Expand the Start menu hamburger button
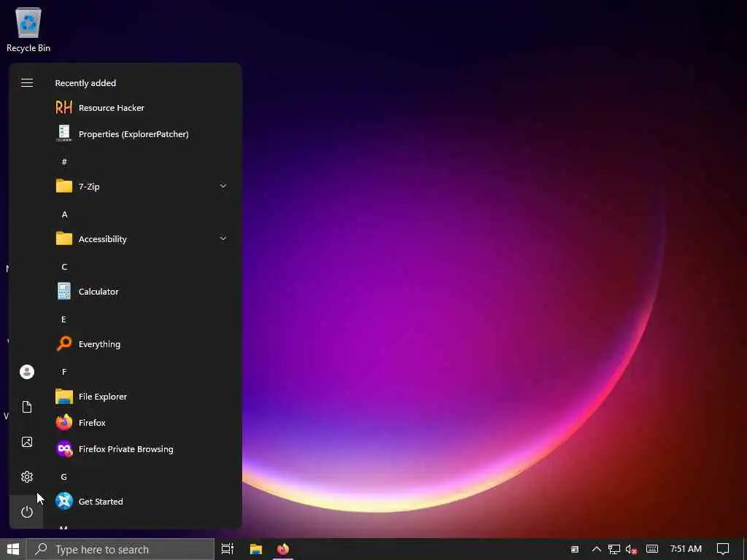 [27, 83]
